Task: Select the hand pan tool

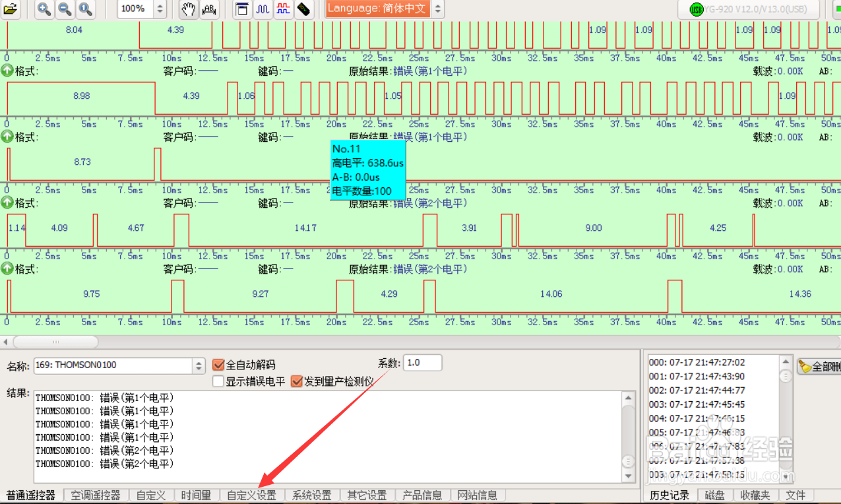Action: (189, 9)
